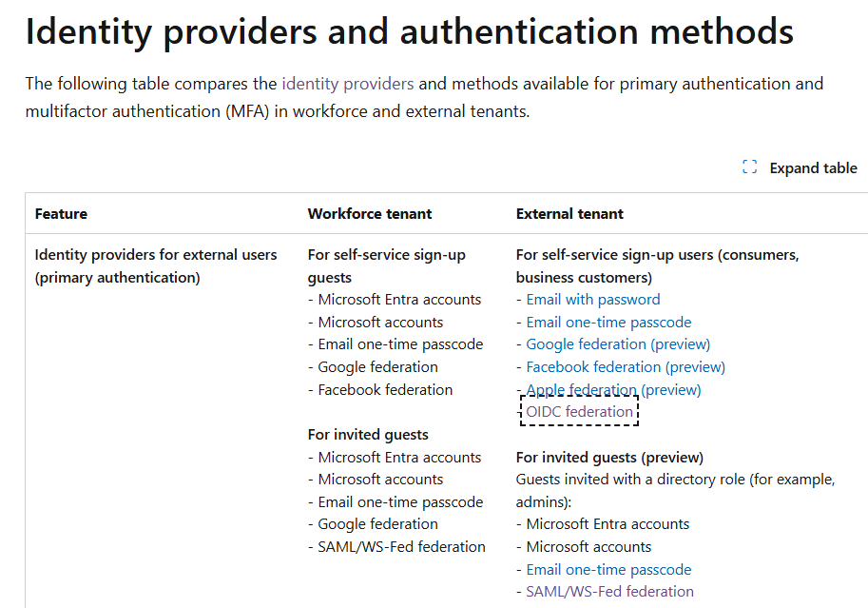Click workforce 'SAML/WS-Fed federation' list entry

[401, 546]
